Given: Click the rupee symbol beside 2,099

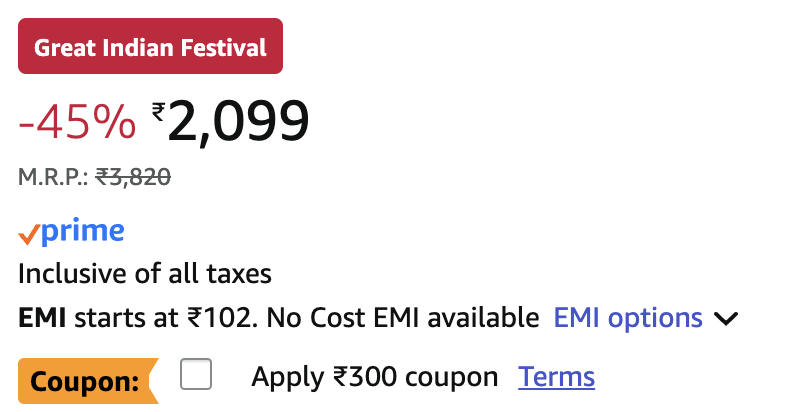Looking at the screenshot, I should (x=158, y=112).
